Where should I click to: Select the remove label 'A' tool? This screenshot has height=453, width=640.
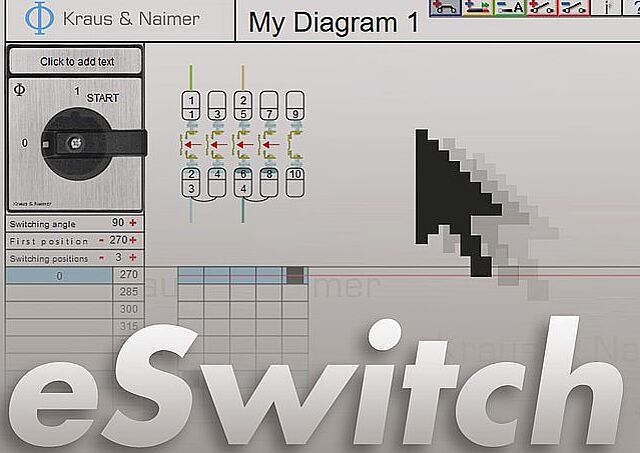(x=509, y=7)
